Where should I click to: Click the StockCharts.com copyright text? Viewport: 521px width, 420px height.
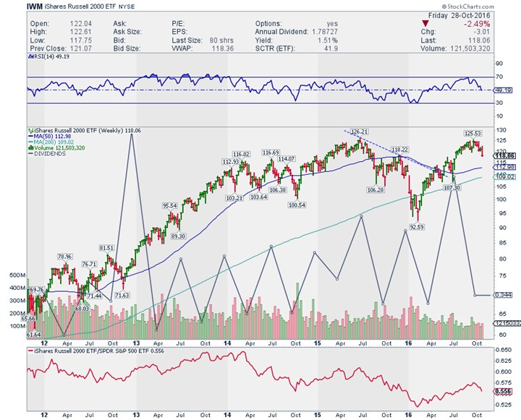pos(468,7)
